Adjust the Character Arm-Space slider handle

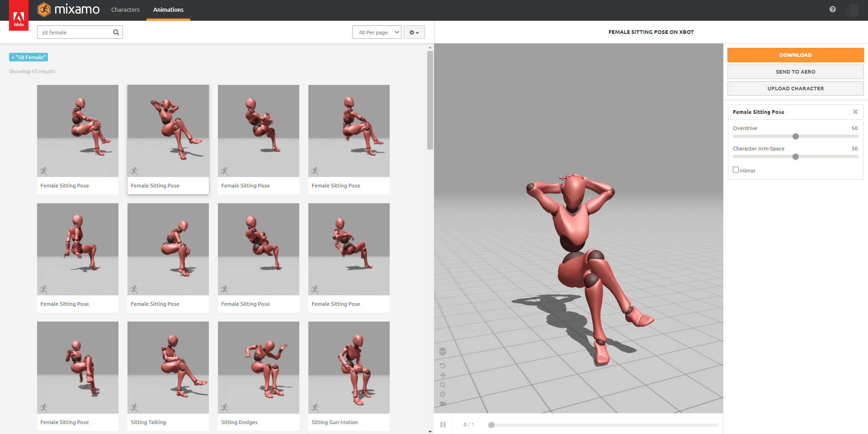[796, 157]
